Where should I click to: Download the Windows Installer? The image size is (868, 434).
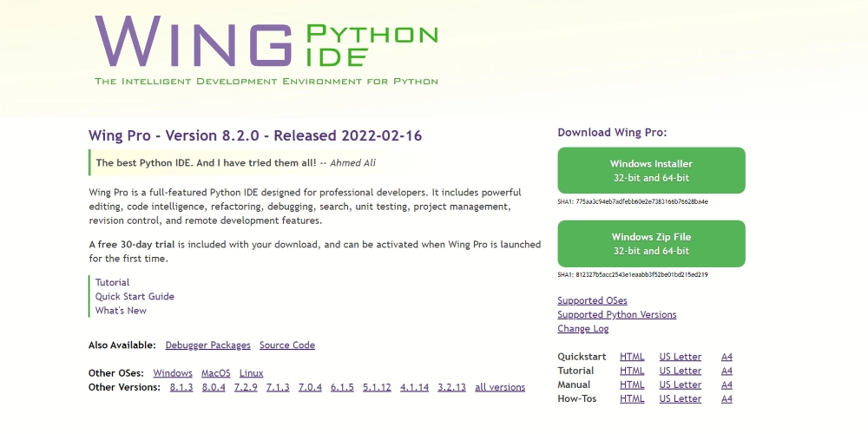pos(651,170)
